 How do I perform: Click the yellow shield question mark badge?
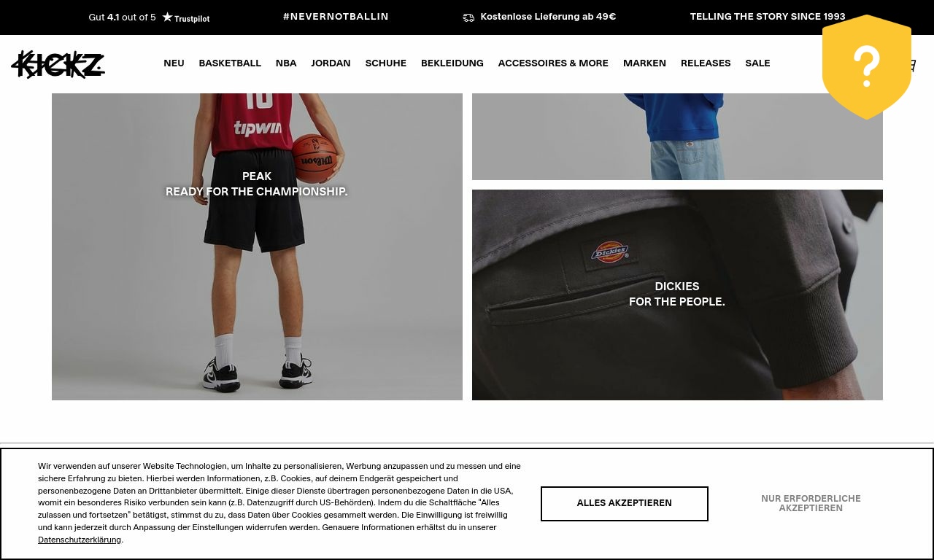867,67
